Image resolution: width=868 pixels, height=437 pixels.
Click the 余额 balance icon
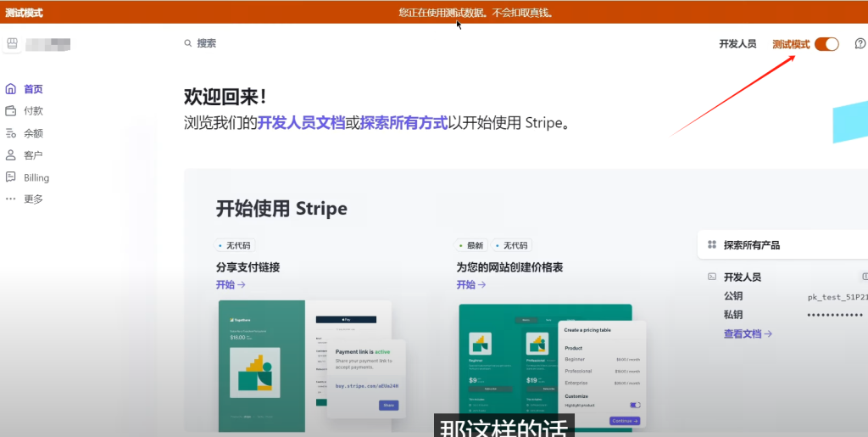pyautogui.click(x=10, y=133)
